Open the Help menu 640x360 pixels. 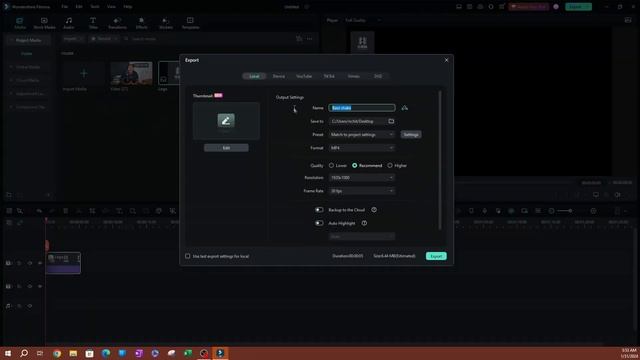128,7
